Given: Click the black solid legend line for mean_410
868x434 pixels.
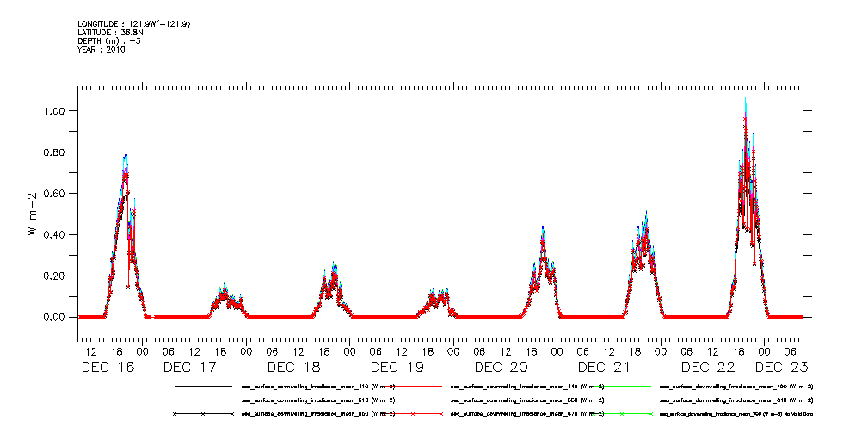Looking at the screenshot, I should coord(203,386).
